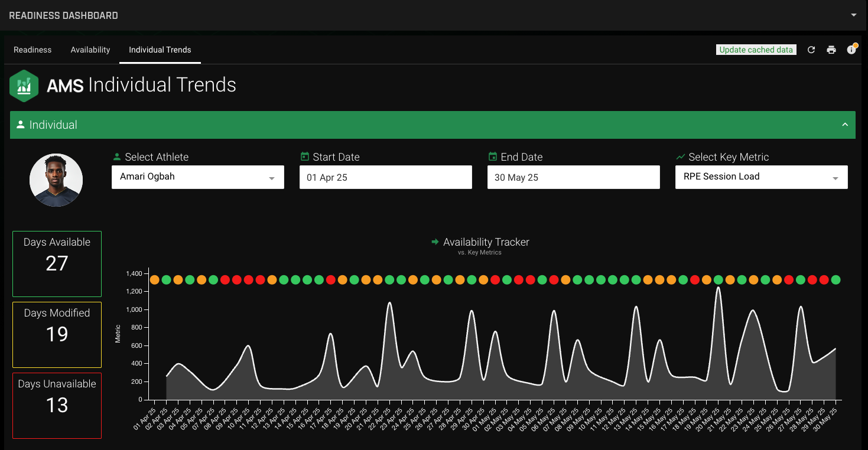Image resolution: width=868 pixels, height=450 pixels.
Task: Open print options via the printer icon
Action: coord(831,50)
